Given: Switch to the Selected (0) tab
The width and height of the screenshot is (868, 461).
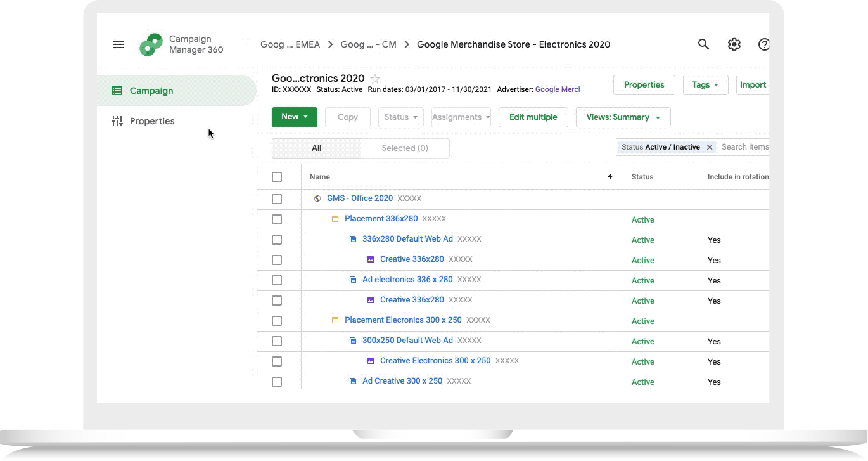Looking at the screenshot, I should coord(405,148).
